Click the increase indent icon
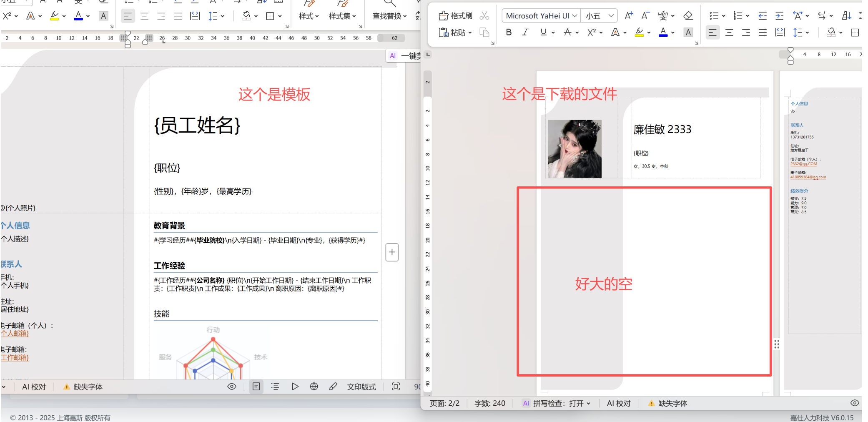The image size is (868, 422). click(x=779, y=16)
